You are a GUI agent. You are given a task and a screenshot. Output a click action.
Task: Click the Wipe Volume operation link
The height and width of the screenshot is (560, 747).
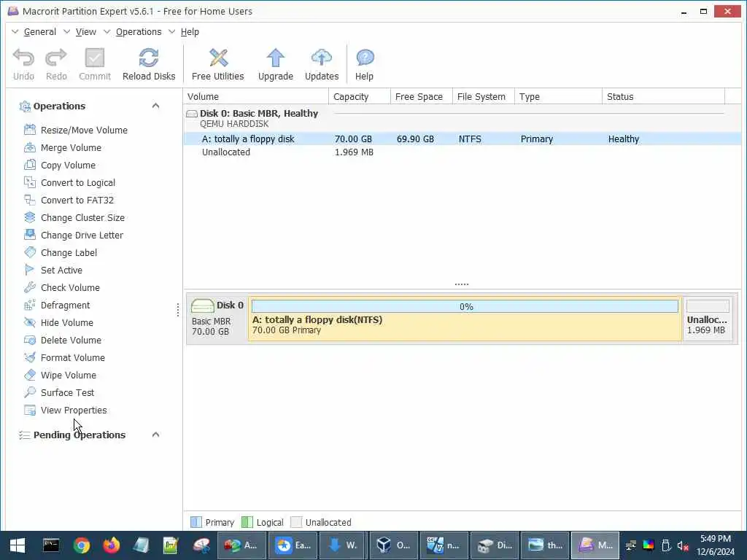tap(68, 376)
